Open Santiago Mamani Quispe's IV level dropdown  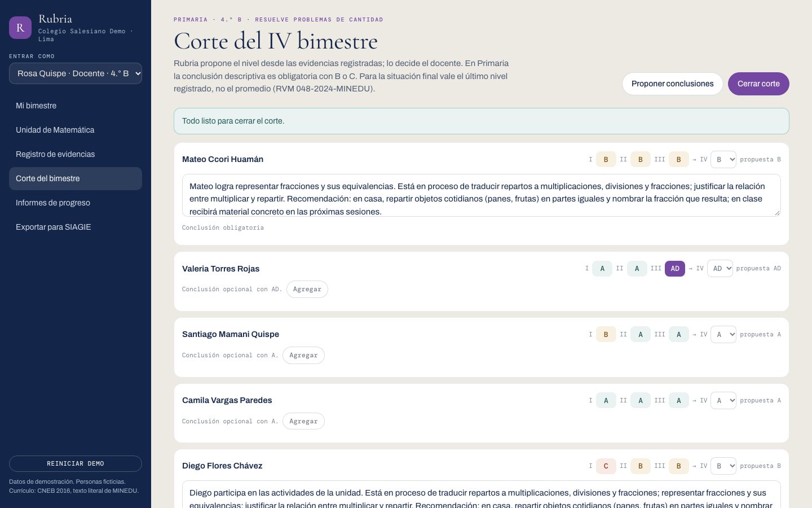coord(723,335)
